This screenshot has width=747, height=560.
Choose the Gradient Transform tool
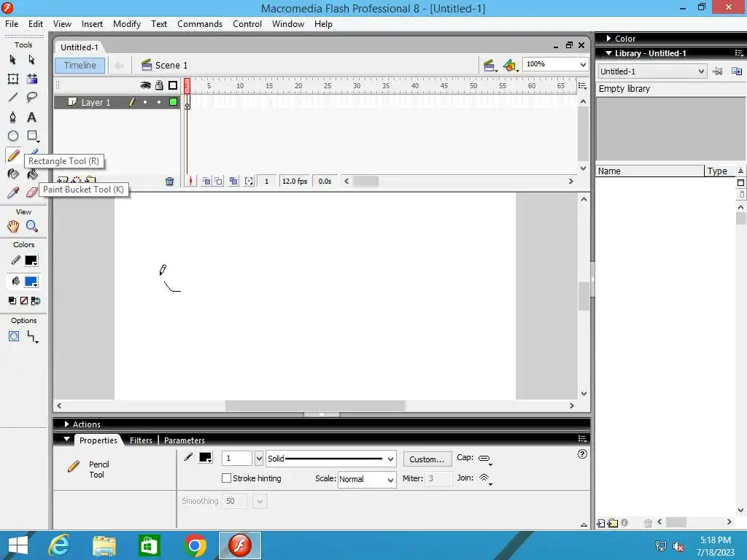(x=32, y=79)
